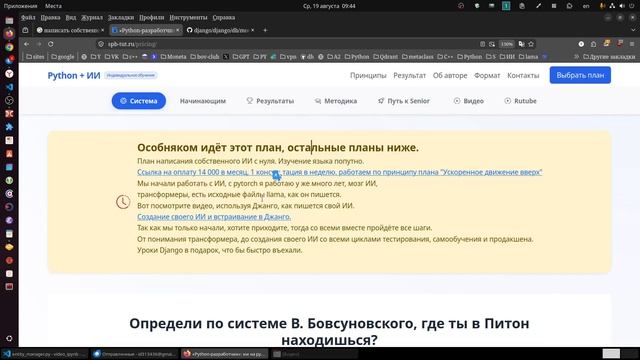Open the Методика tab
Viewport: 640px width, 360px height.
(336, 101)
